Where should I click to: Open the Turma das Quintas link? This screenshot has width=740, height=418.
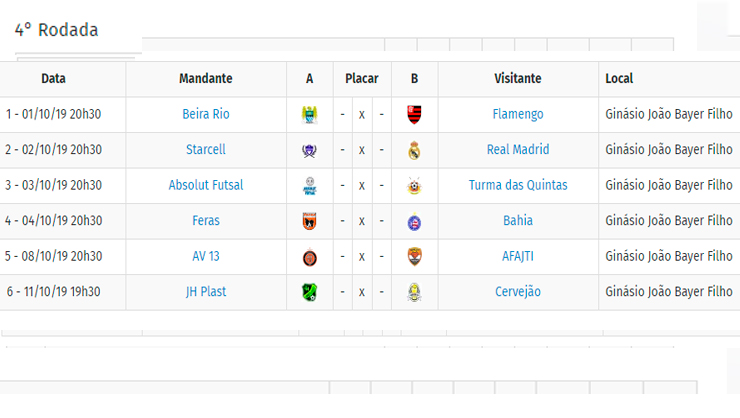[x=518, y=185]
